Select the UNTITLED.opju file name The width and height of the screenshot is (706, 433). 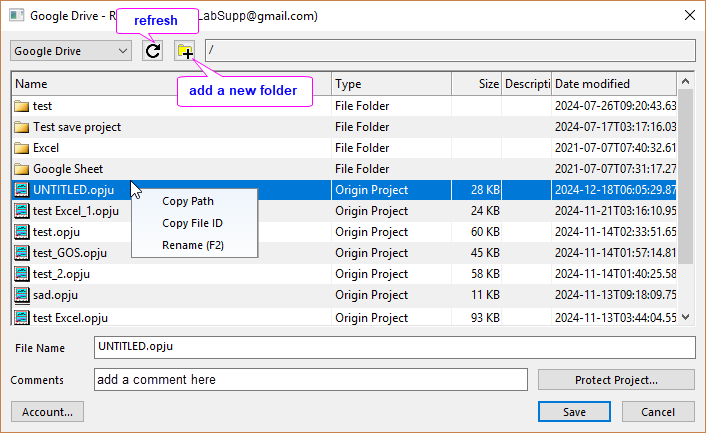73,190
